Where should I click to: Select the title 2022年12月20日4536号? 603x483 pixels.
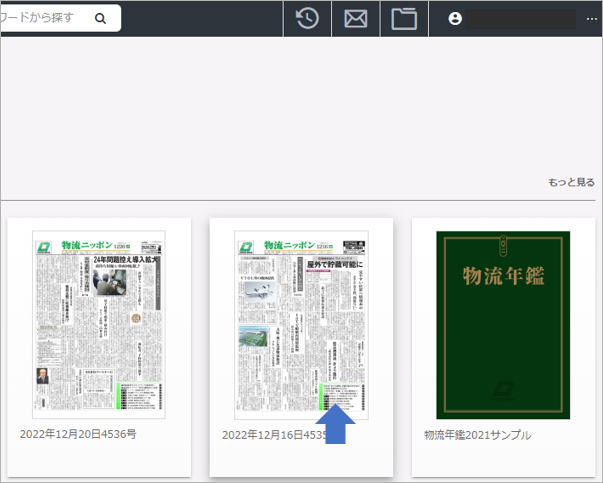[x=78, y=434]
